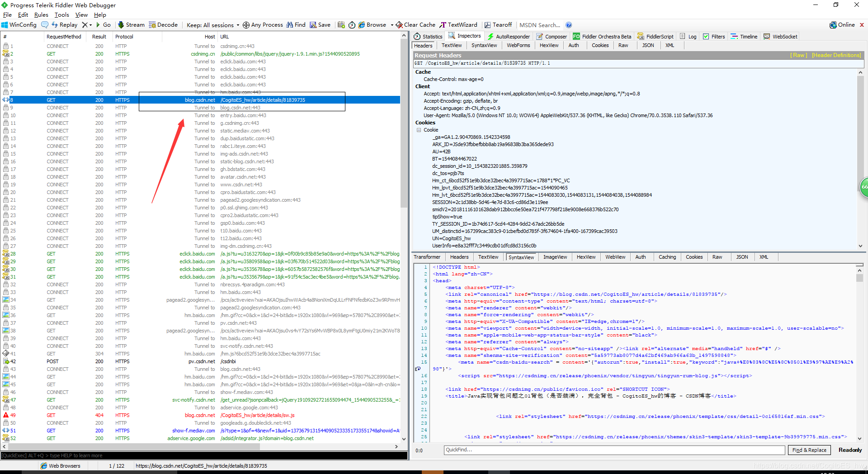868x474 pixels.
Task: Open the Log tab
Action: [688, 37]
